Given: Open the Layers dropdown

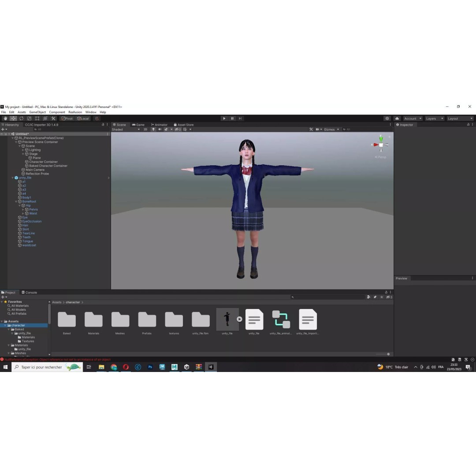Looking at the screenshot, I should point(435,119).
